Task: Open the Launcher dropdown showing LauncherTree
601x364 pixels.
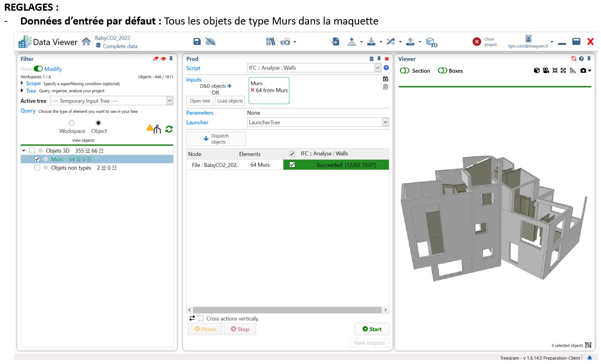Action: pyautogui.click(x=318, y=122)
